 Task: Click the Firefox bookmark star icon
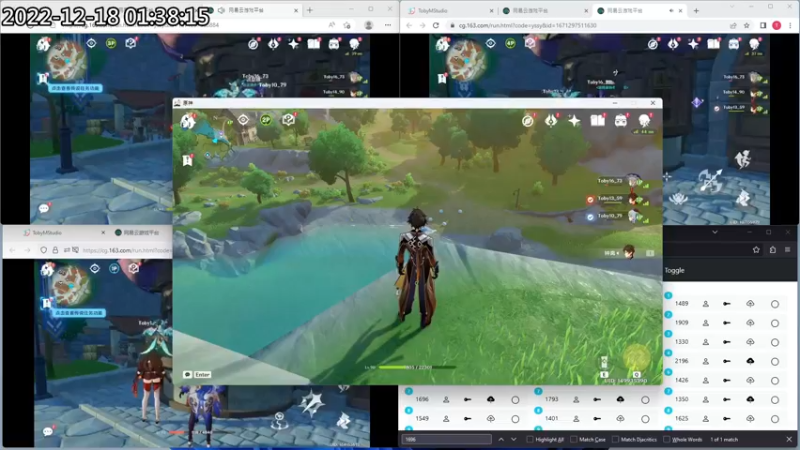(756, 249)
